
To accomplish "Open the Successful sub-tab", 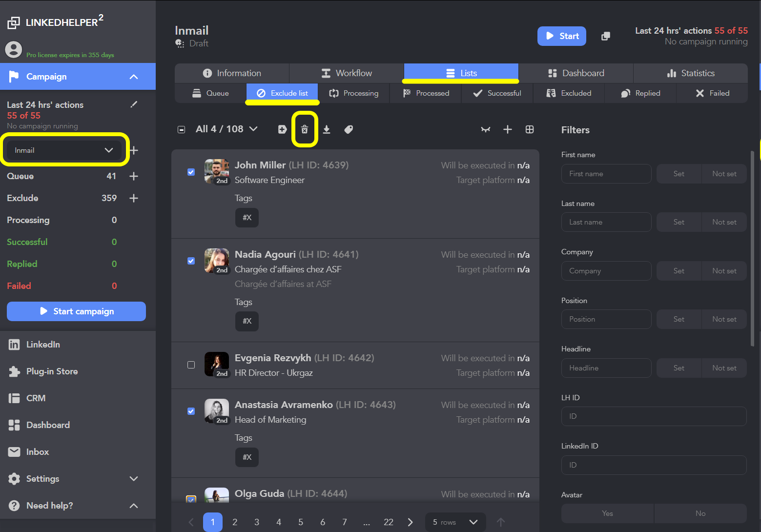I will 497,93.
